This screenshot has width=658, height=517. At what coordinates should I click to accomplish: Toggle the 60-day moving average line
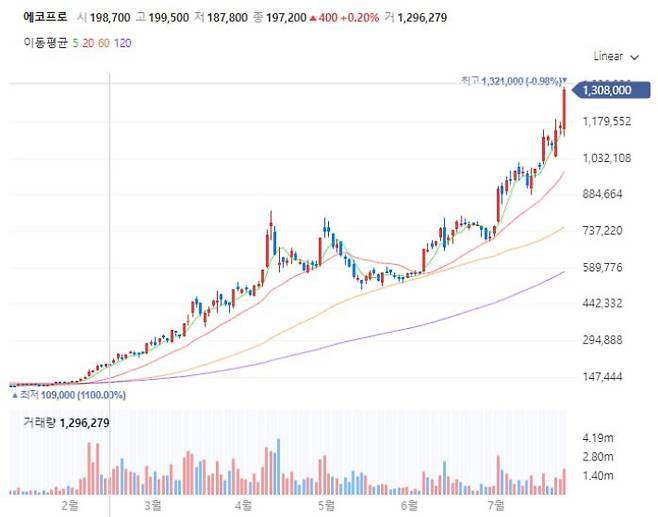click(104, 43)
